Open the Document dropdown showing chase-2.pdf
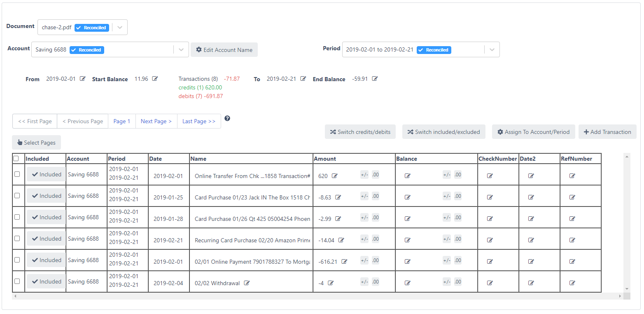644x314 pixels. coord(119,27)
